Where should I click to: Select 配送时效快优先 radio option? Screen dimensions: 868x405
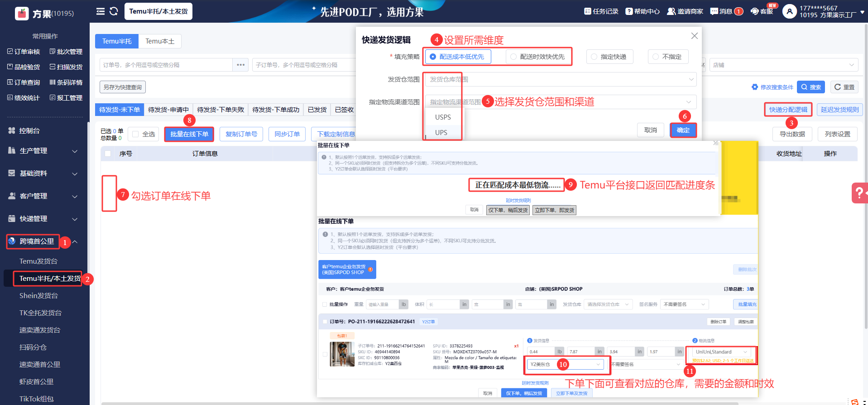537,57
